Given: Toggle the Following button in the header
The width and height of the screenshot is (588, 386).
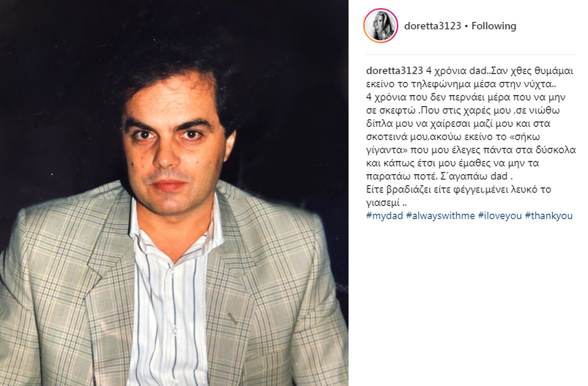Looking at the screenshot, I should coord(493,26).
